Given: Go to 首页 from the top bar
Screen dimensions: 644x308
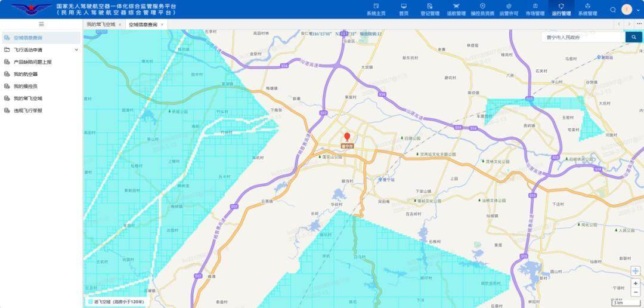Looking at the screenshot, I should 404,9.
